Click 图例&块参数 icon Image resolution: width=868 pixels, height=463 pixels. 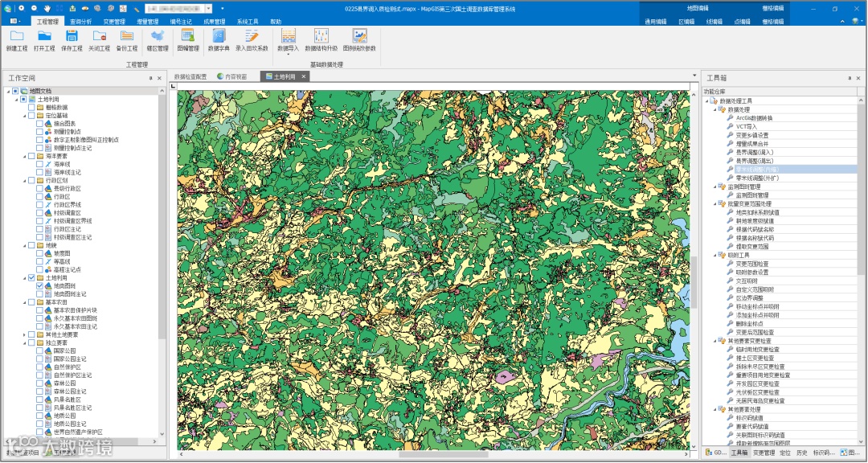pyautogui.click(x=359, y=36)
